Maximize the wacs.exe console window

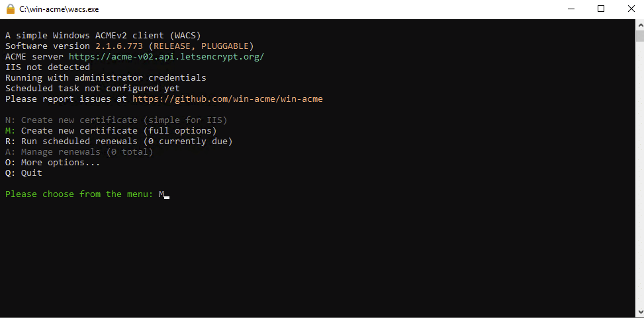(x=601, y=9)
